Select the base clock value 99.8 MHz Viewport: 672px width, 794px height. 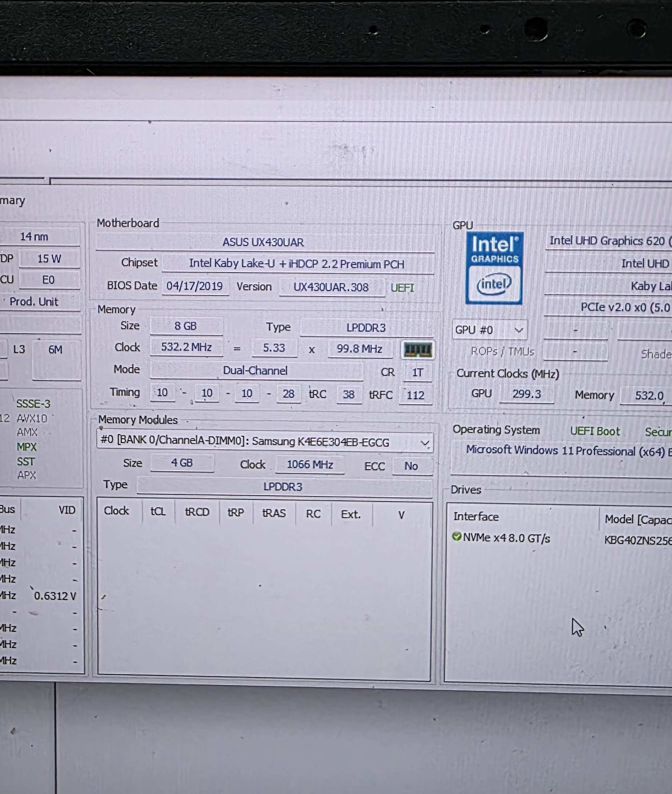(x=359, y=348)
